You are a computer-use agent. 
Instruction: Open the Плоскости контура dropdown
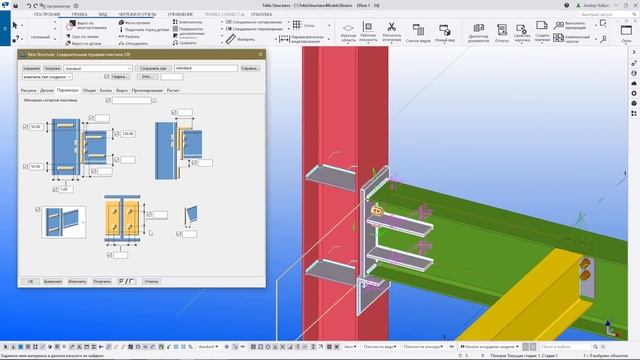coord(423,347)
